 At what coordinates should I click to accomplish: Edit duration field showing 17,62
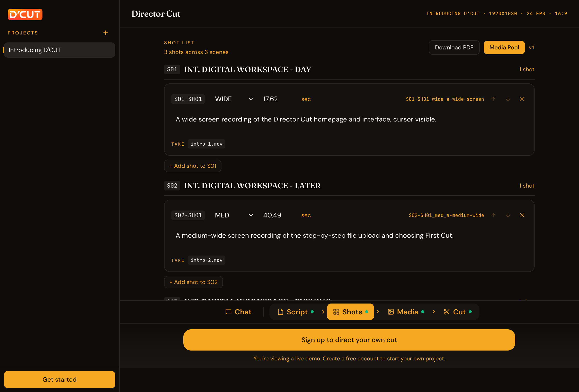[279, 99]
